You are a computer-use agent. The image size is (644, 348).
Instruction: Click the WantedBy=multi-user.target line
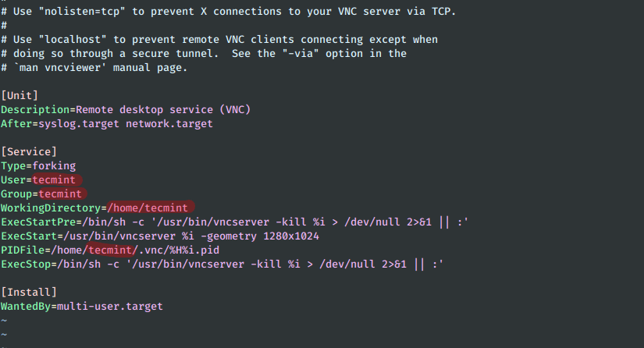[82, 306]
